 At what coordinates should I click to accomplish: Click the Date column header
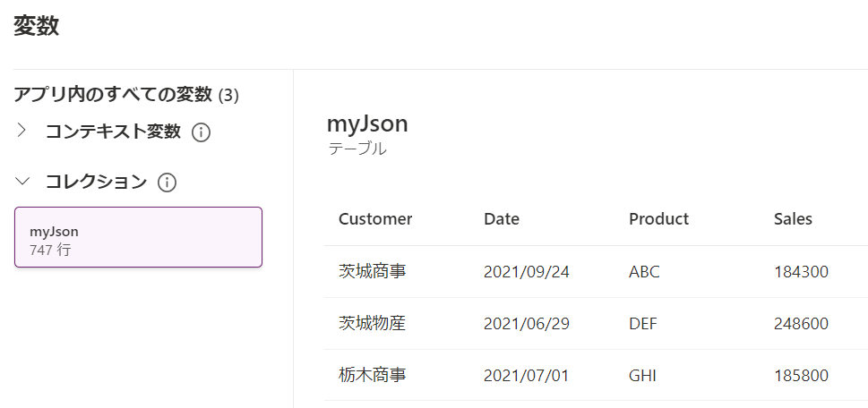(x=502, y=218)
